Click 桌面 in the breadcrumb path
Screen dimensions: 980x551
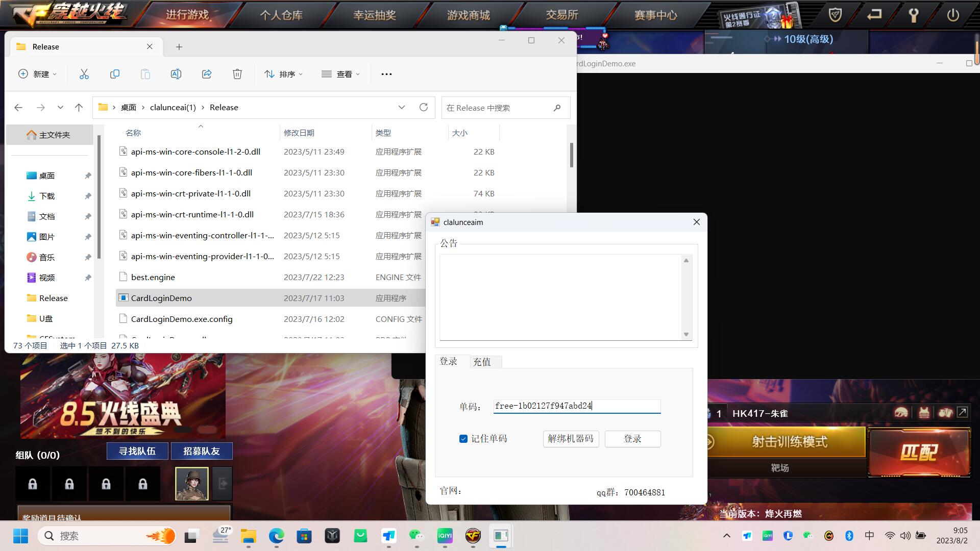coord(129,108)
